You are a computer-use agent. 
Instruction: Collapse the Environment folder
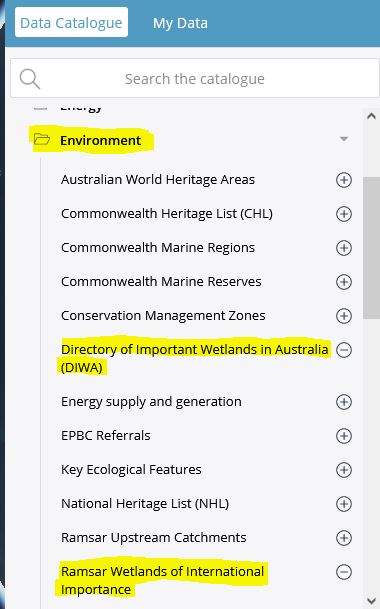click(x=92, y=140)
